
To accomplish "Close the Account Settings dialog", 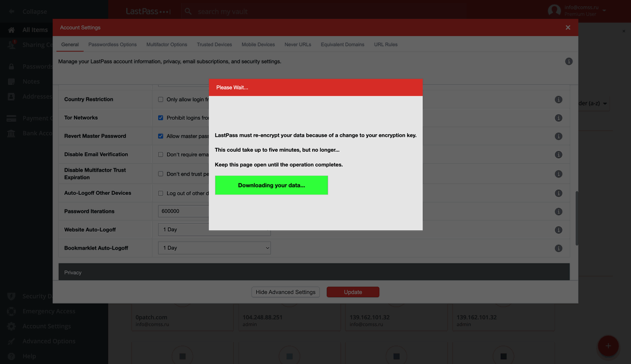I will point(568,27).
